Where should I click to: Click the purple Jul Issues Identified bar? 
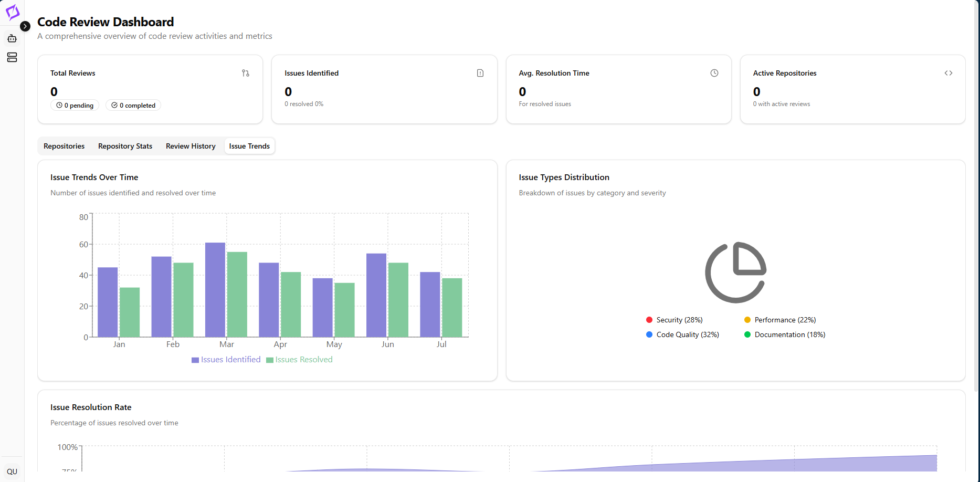point(430,305)
